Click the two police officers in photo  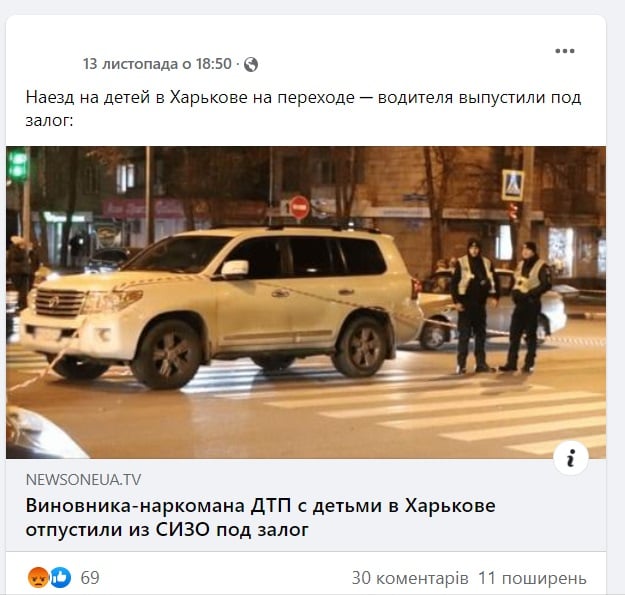pos(501,306)
